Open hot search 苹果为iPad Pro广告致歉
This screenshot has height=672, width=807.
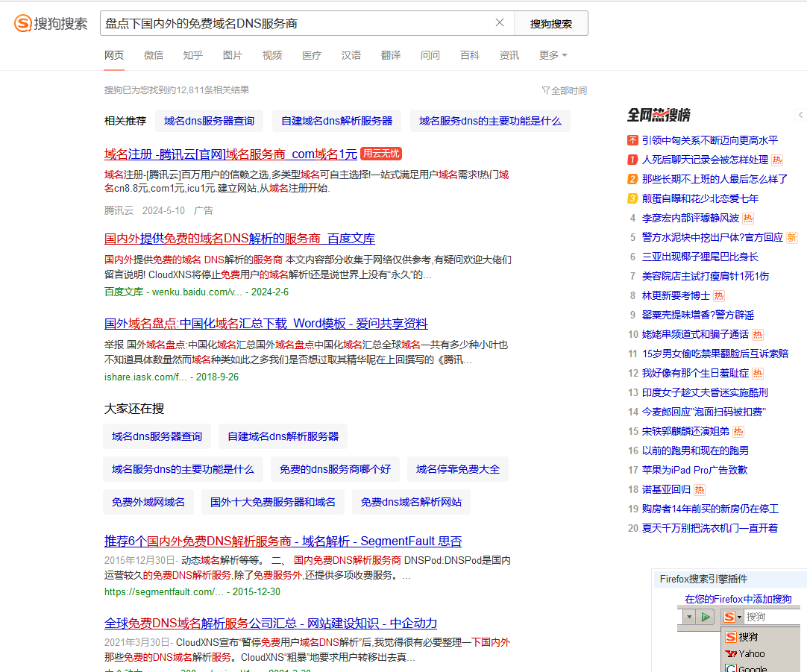tap(694, 471)
